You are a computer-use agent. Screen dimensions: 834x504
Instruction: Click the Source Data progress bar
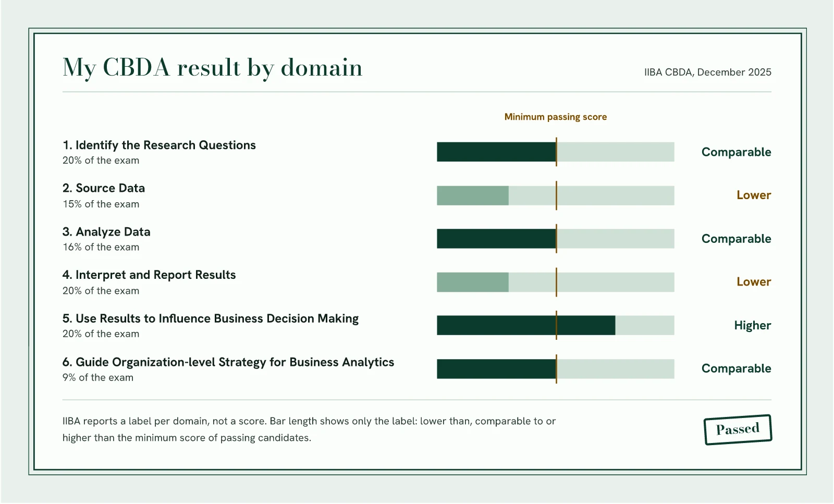coord(556,195)
